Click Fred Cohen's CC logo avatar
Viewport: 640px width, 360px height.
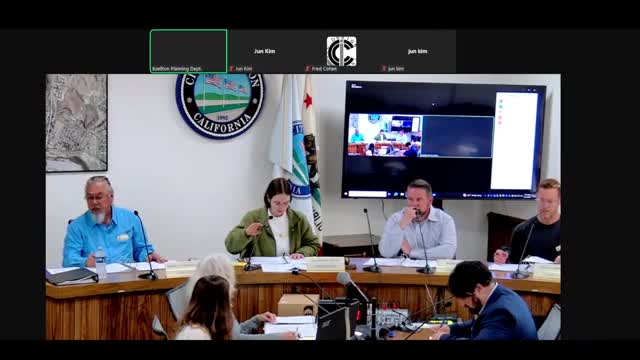pos(341,51)
